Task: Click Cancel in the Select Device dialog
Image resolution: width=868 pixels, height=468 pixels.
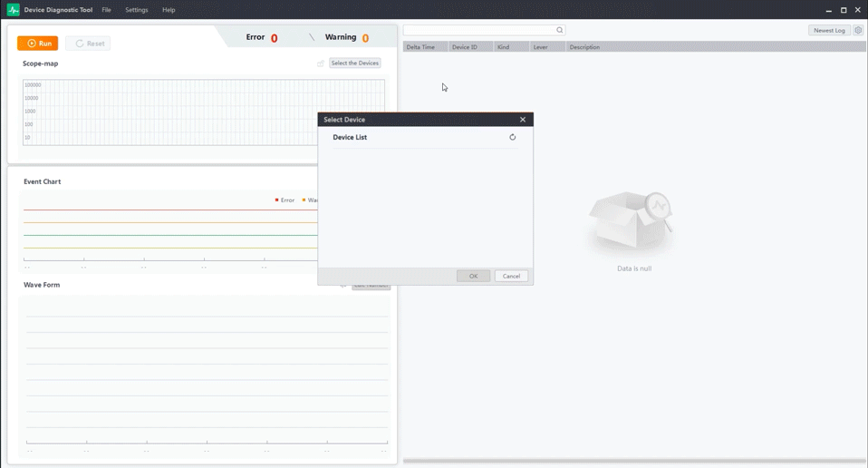Action: pyautogui.click(x=511, y=276)
